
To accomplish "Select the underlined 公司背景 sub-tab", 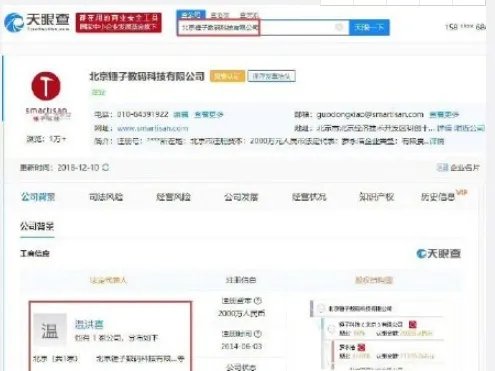I will (x=37, y=227).
